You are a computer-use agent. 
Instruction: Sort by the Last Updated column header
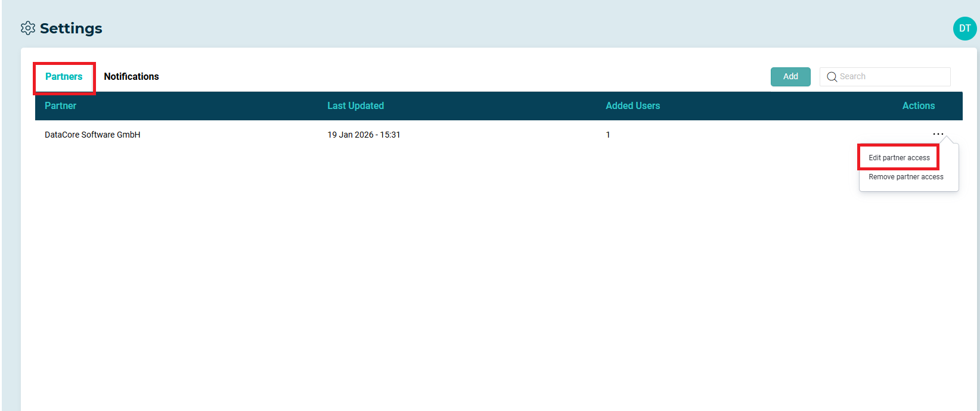click(355, 106)
